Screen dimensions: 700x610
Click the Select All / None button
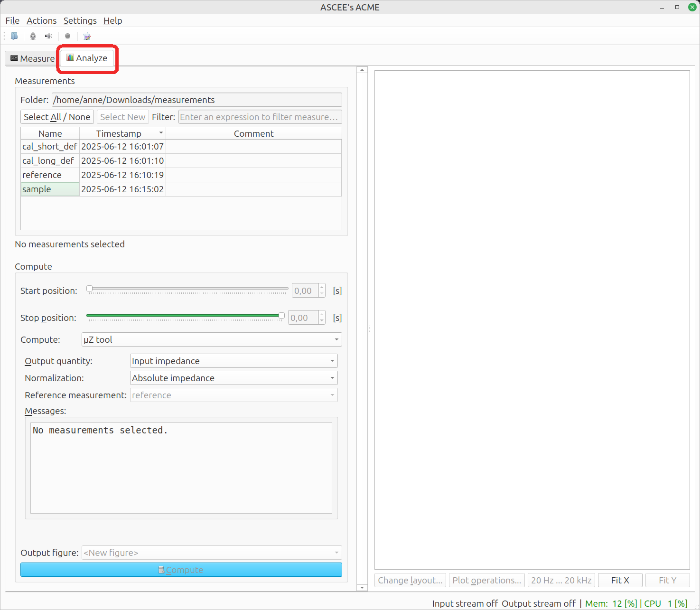click(57, 117)
